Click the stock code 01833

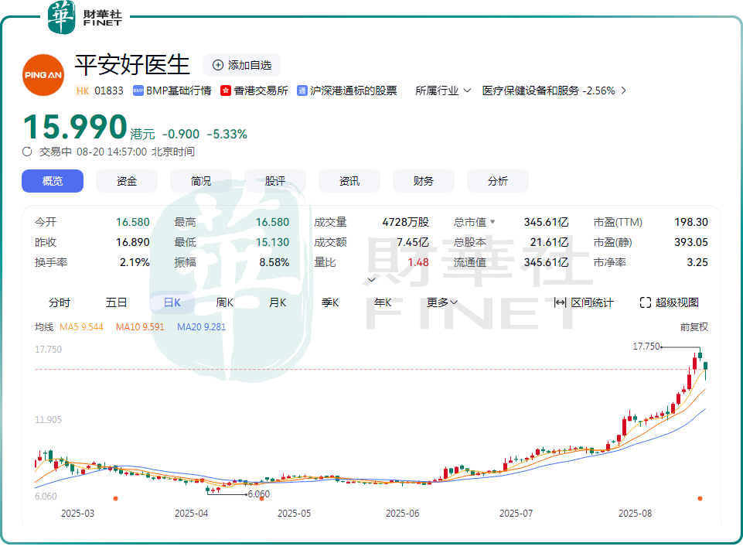109,90
